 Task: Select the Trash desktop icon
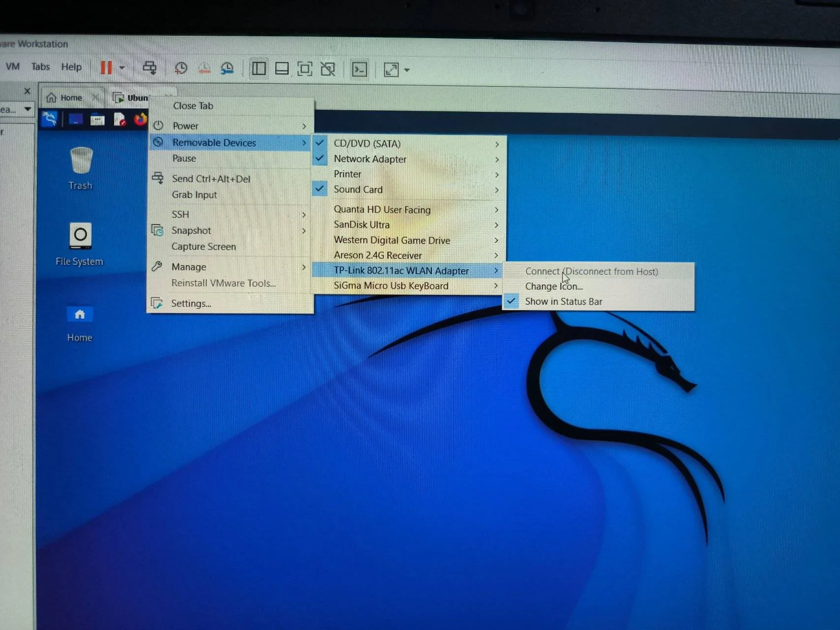click(81, 169)
